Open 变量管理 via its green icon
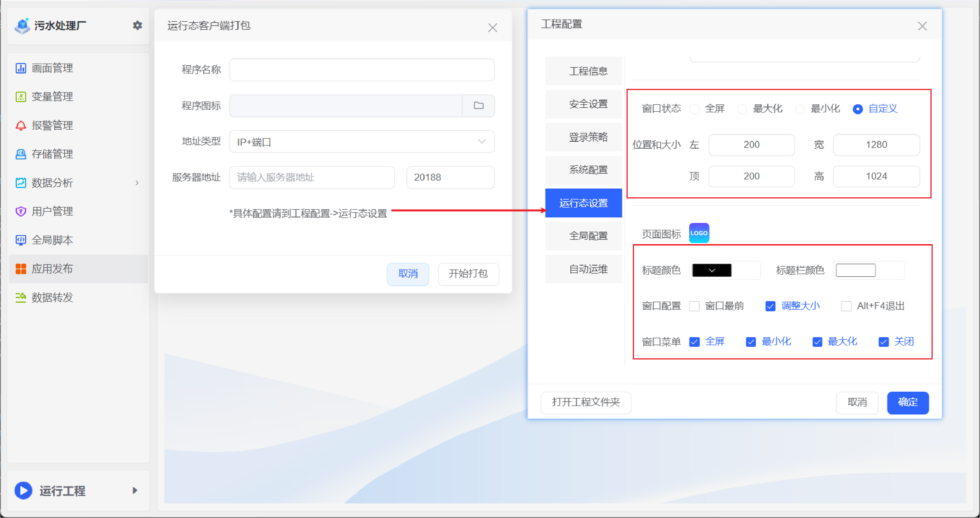The image size is (980, 518). (21, 97)
